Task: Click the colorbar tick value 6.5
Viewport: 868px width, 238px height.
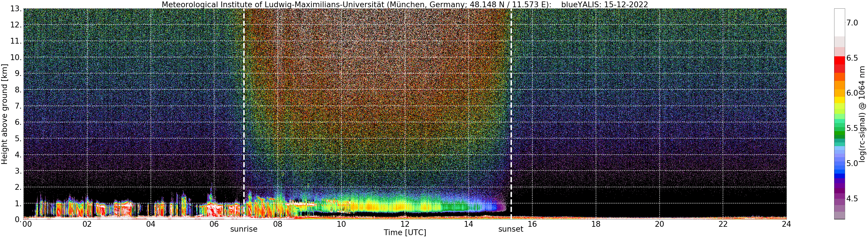Action: coord(852,58)
